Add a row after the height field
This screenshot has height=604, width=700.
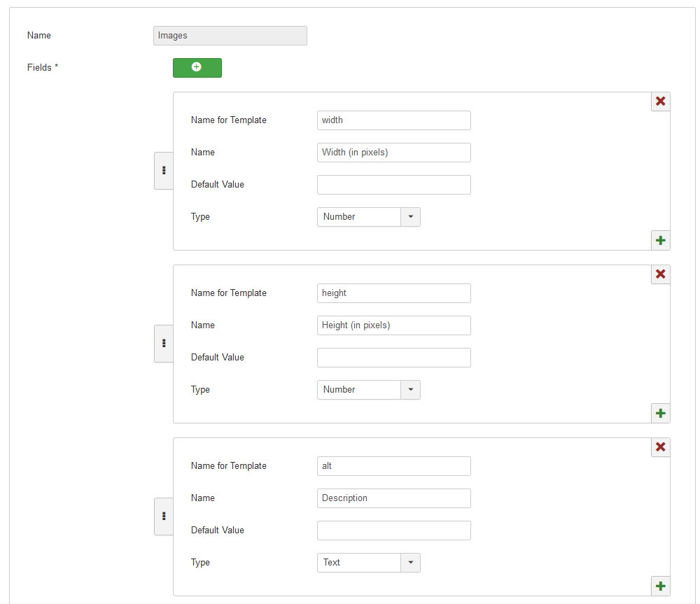click(660, 413)
